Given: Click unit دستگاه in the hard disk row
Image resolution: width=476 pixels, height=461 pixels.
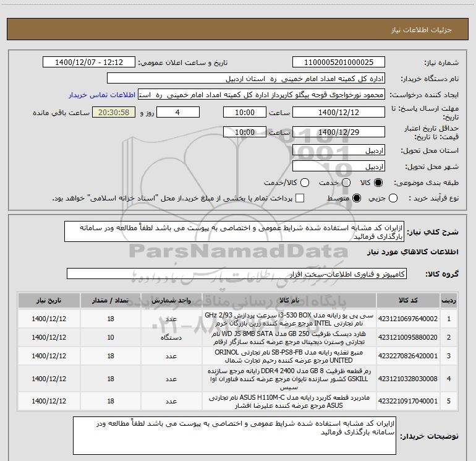Looking at the screenshot, I should (171, 337).
